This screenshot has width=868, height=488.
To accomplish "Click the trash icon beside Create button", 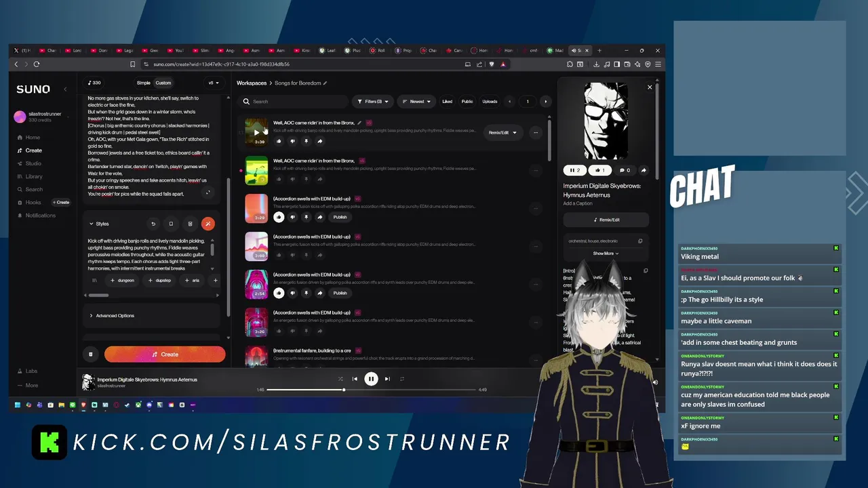I will [90, 354].
